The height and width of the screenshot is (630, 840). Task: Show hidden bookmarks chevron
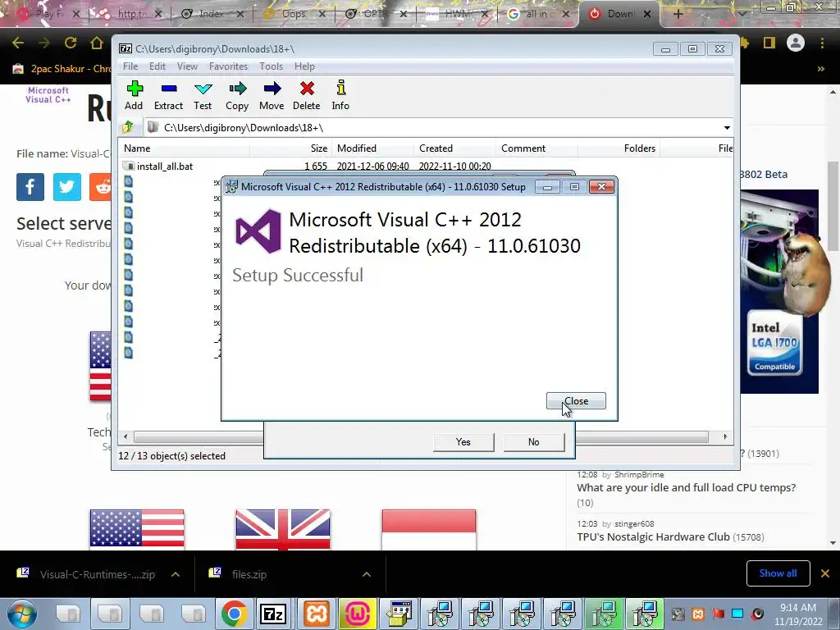click(820, 69)
